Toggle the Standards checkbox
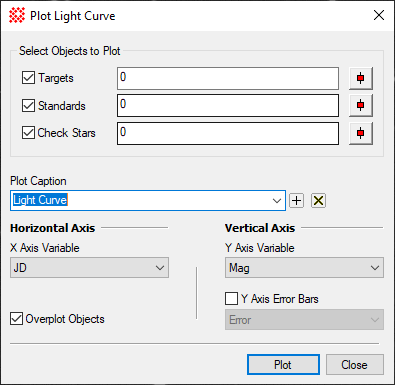Viewport: 395px width, 385px height. tap(28, 106)
